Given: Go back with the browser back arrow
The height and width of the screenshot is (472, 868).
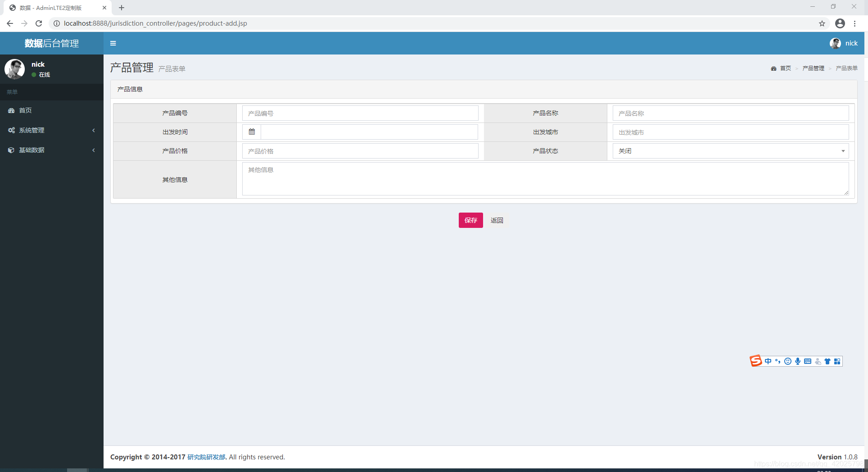Looking at the screenshot, I should coord(10,23).
